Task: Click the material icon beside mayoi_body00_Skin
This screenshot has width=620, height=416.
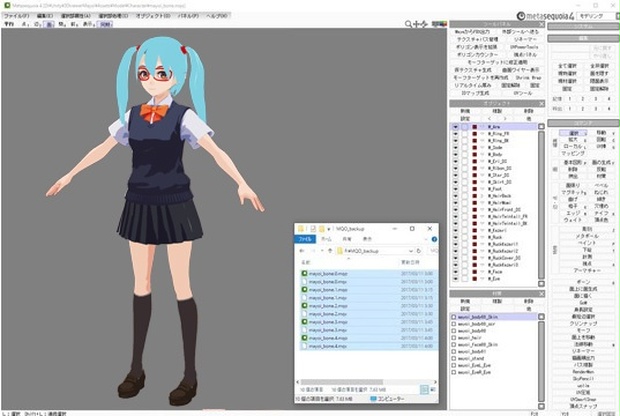Action: tap(454, 317)
